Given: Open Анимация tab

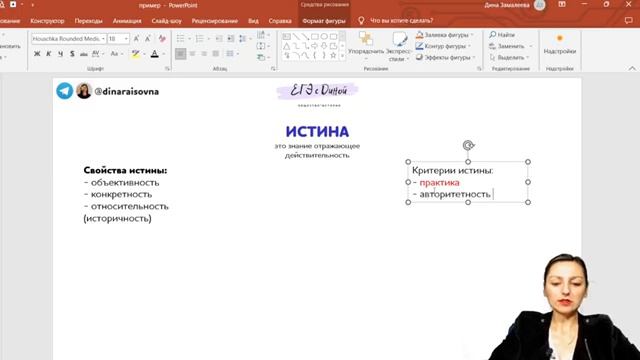Looking at the screenshot, I should point(127,21).
